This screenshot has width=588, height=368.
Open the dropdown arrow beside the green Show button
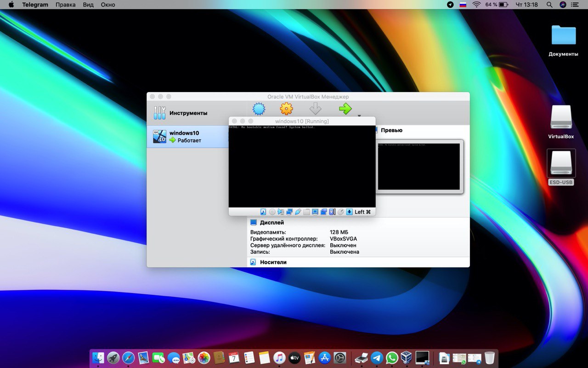pos(359,116)
